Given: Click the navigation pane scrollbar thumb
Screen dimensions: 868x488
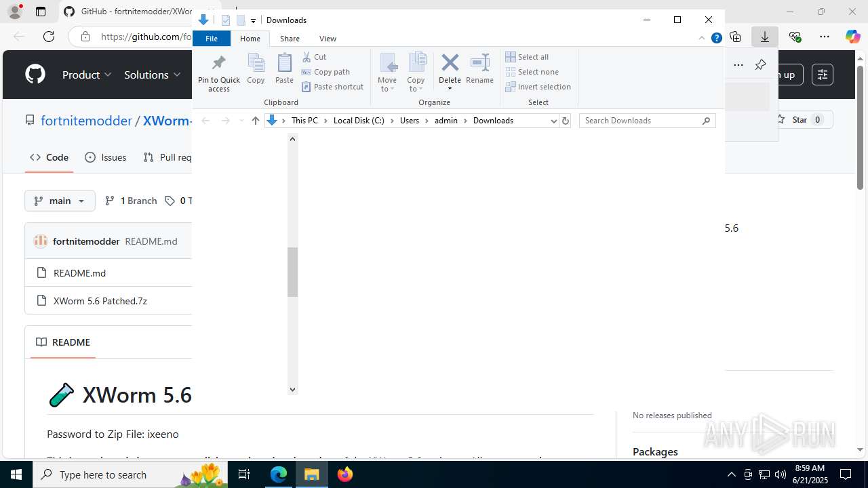Looking at the screenshot, I should pyautogui.click(x=292, y=272).
